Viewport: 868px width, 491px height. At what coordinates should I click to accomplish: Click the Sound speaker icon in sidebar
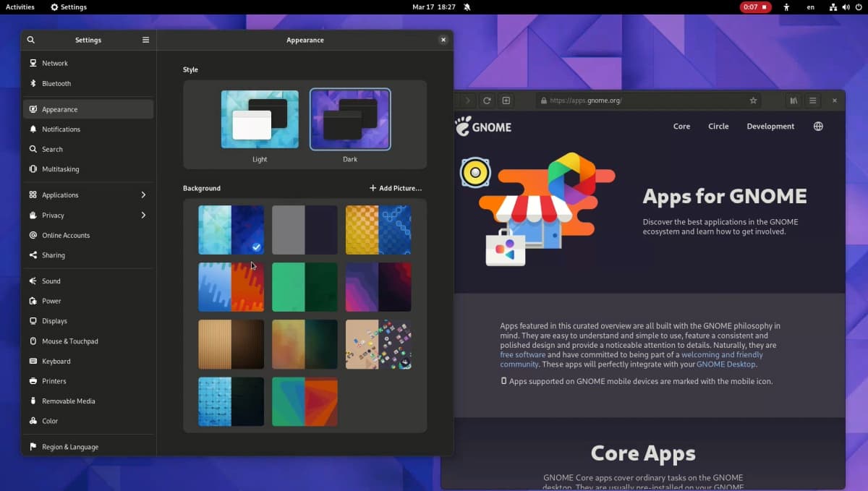pos(33,281)
